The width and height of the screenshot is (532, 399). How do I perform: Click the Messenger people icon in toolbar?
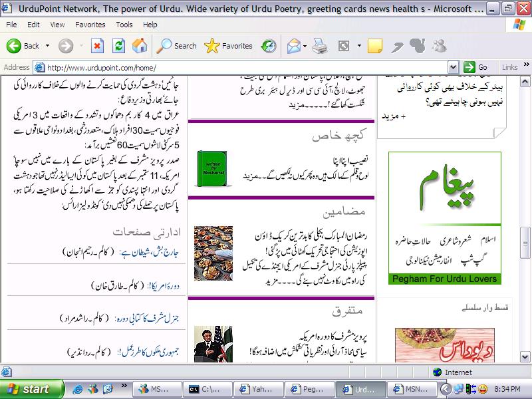pos(440,46)
